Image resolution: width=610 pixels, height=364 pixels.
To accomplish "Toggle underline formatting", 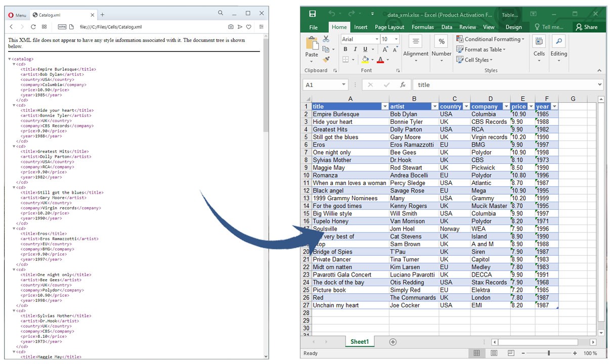I will pyautogui.click(x=365, y=49).
